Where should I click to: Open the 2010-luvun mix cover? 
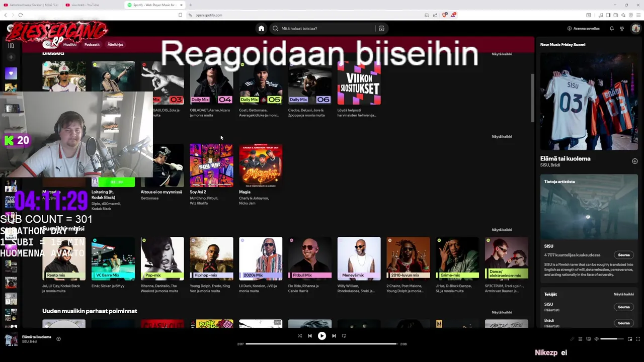coord(408,258)
